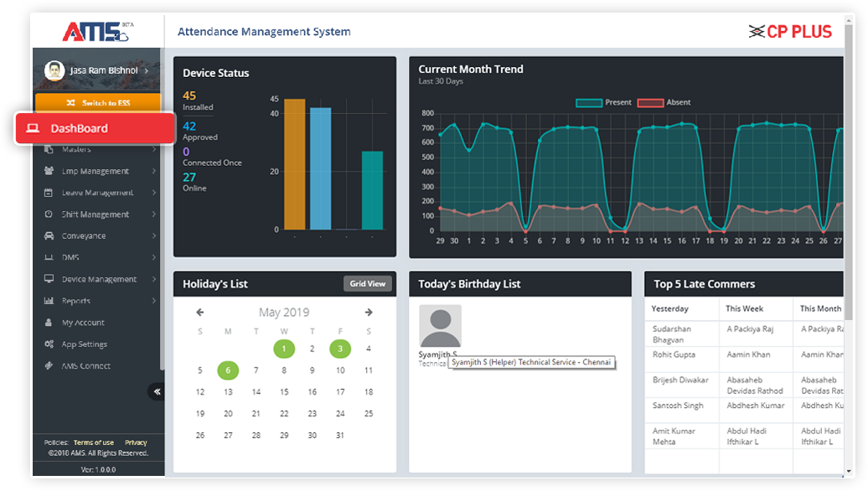868x491 pixels.
Task: Expand the Emp Management submenu arrow
Action: (x=154, y=171)
